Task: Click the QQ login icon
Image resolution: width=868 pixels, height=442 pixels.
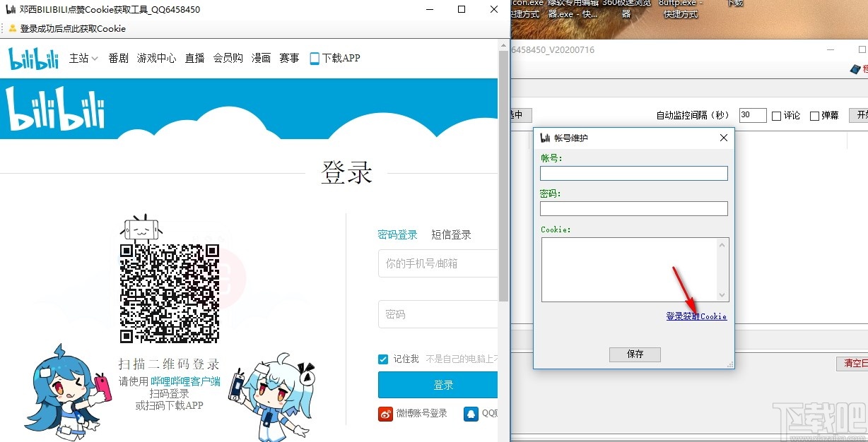Action: 472,414
